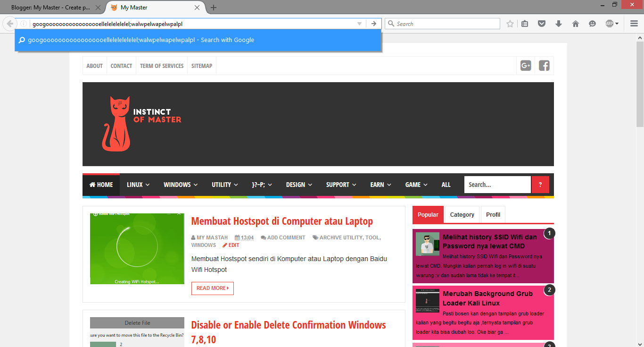This screenshot has height=347, width=644.
Task: Open the Delete File post thumbnail
Action: coord(137,332)
